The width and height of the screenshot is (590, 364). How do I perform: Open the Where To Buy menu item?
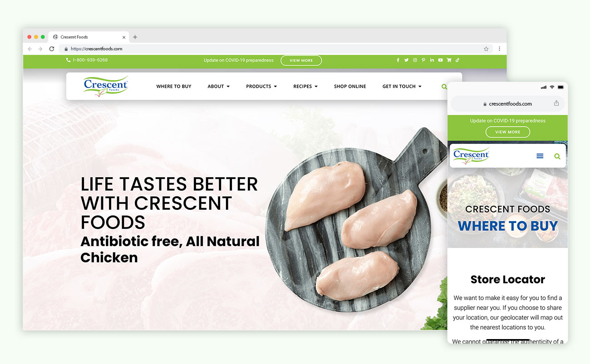pyautogui.click(x=174, y=86)
